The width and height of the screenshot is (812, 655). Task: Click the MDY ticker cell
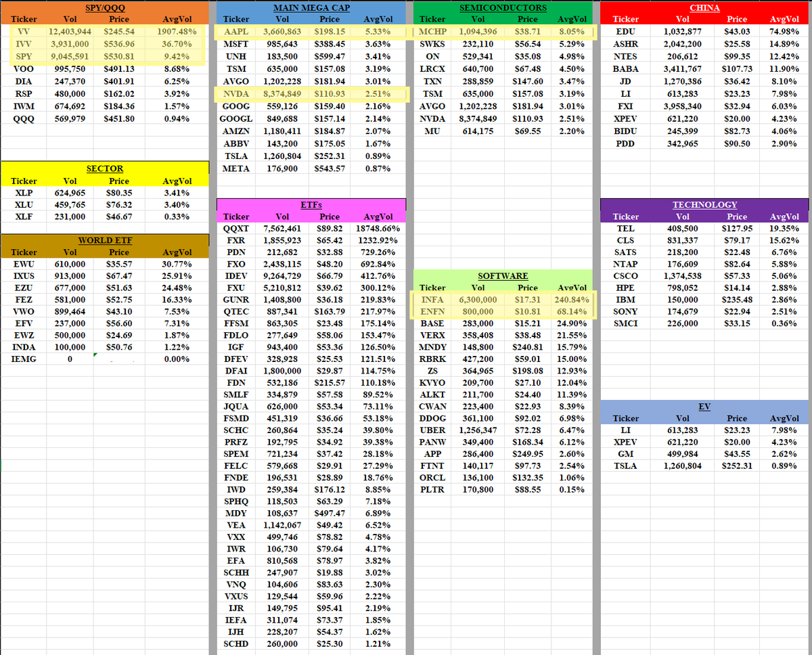click(x=236, y=514)
